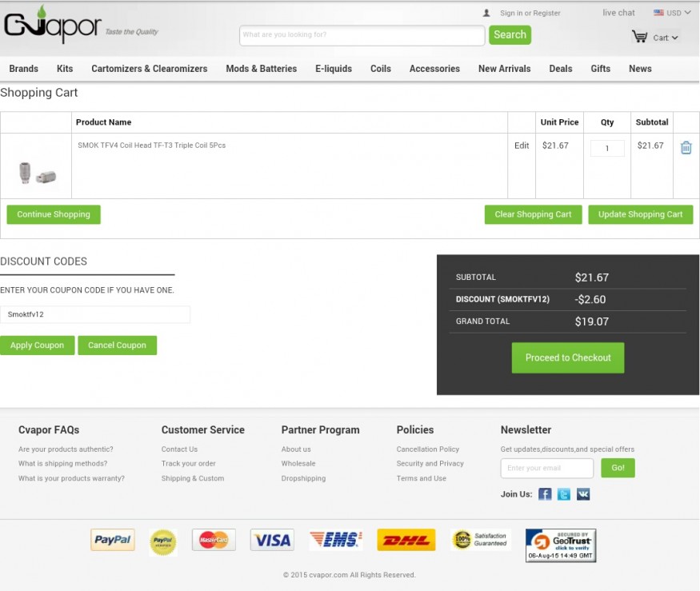
Task: Click the MasterCard badge
Action: click(214, 540)
